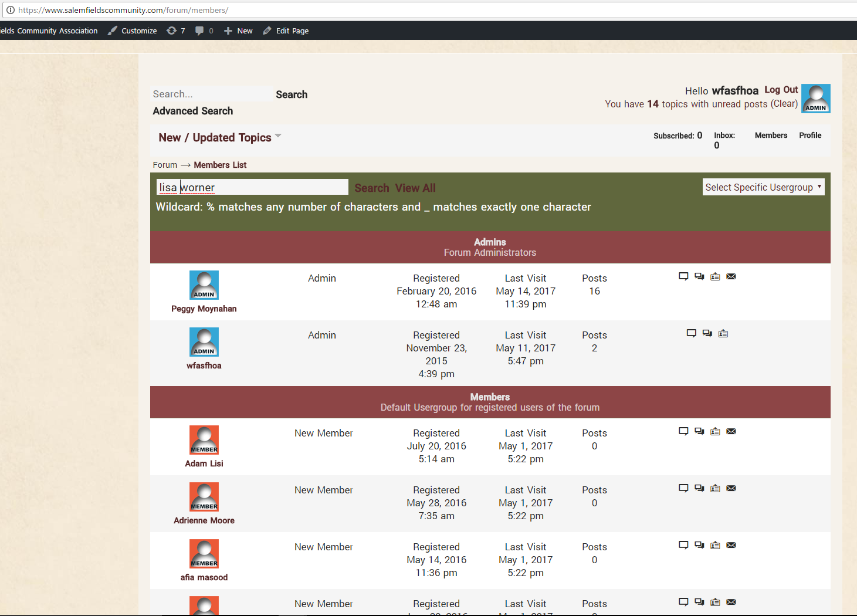Click the admin avatar next to Log Out
The width and height of the screenshot is (857, 616).
coord(815,99)
